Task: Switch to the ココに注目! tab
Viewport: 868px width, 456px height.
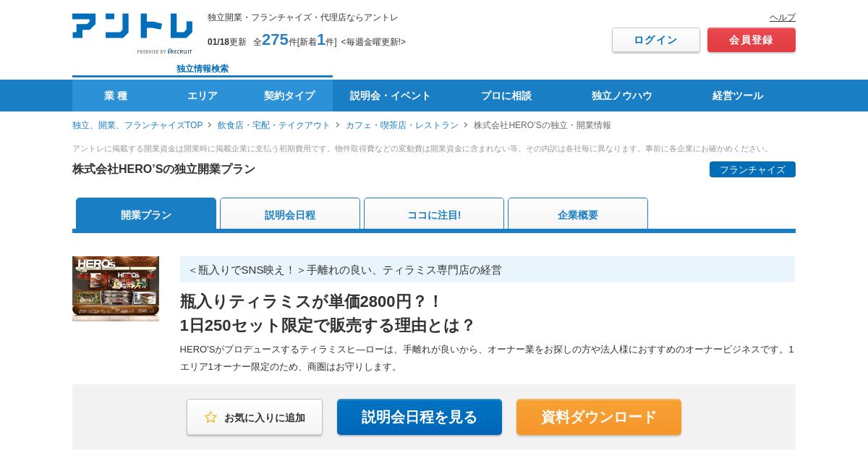Action: tap(434, 214)
